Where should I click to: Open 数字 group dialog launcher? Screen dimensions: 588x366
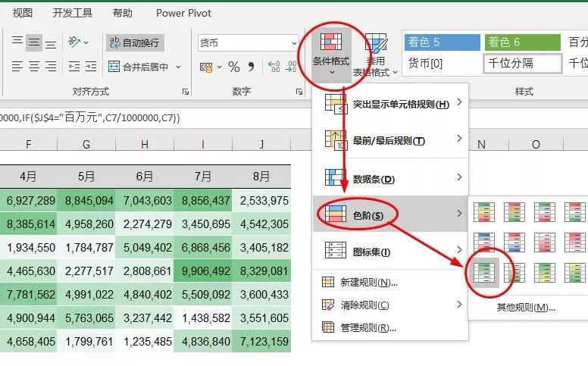[299, 92]
